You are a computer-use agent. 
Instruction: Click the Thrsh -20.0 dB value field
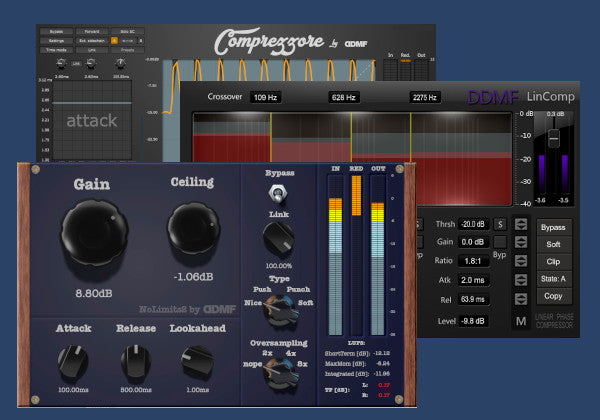click(x=473, y=223)
